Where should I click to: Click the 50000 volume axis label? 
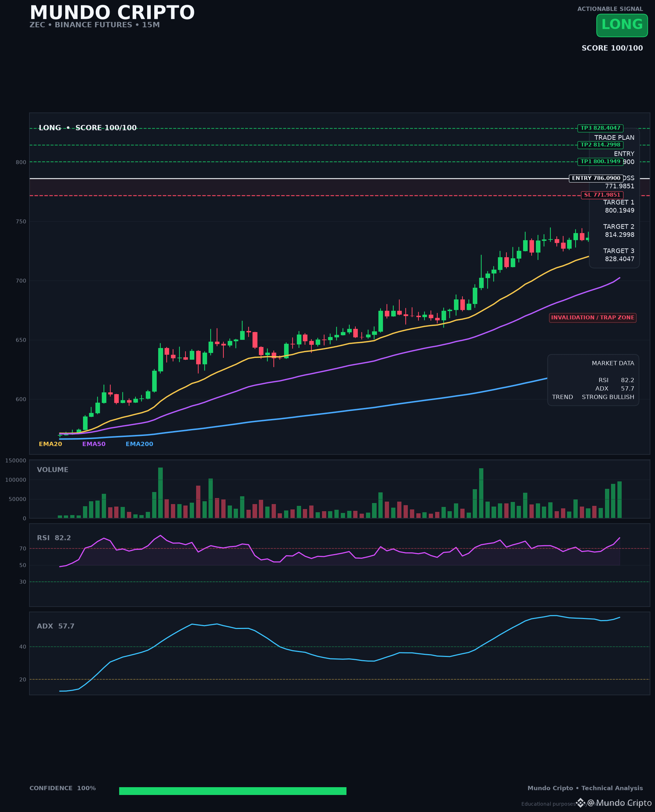17,499
